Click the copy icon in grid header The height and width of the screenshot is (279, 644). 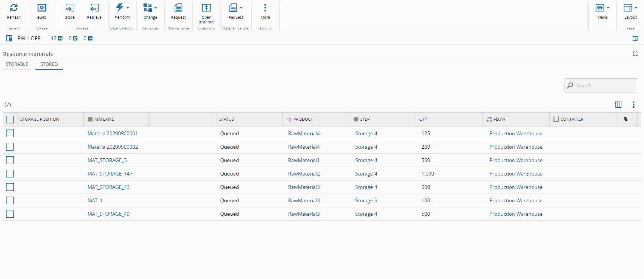coord(626,119)
